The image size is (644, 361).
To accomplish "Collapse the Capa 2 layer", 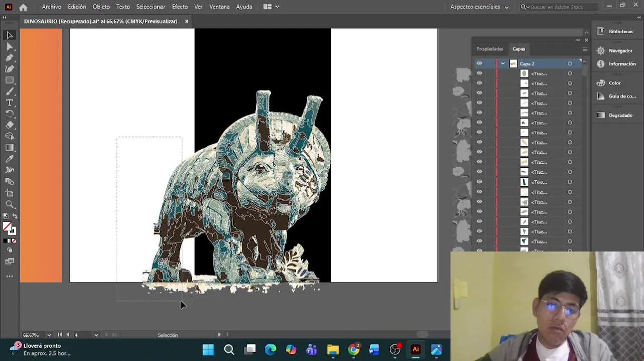I will click(x=503, y=64).
